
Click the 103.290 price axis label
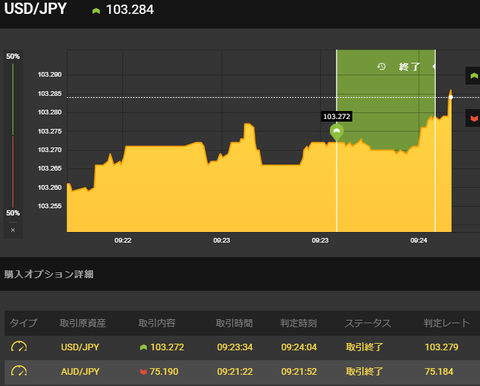coord(50,75)
